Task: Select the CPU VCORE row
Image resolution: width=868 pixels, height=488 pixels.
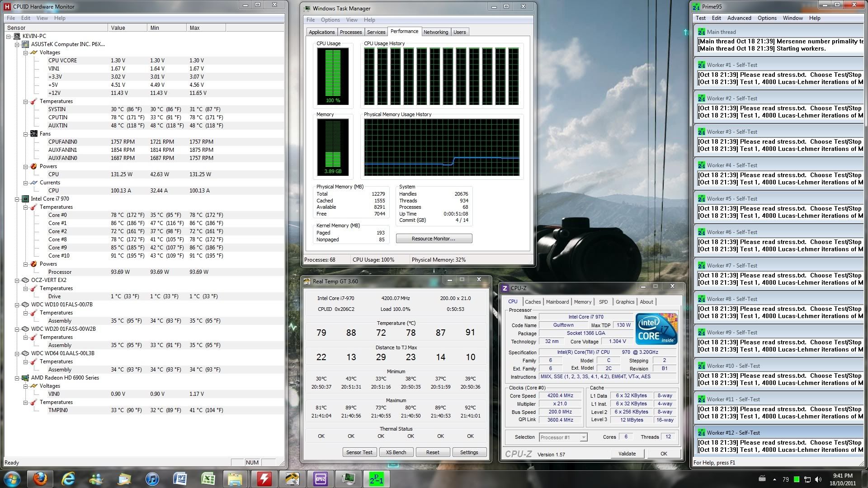Action: (145, 61)
